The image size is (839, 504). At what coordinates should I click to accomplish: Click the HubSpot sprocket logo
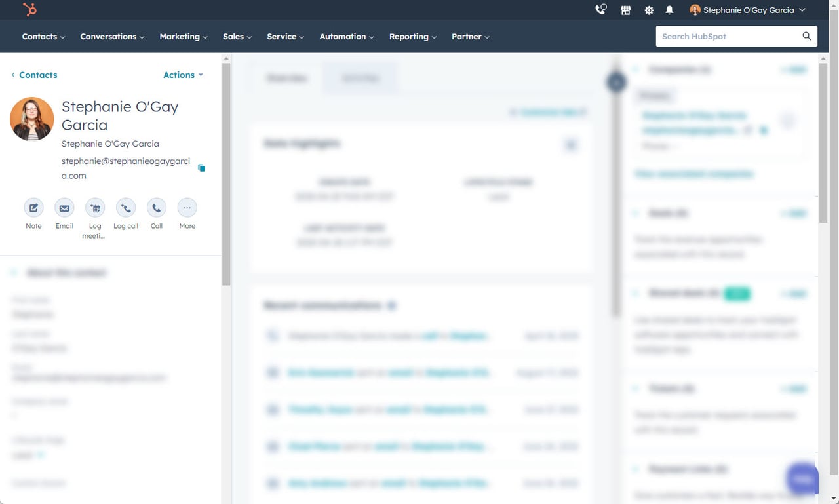click(30, 10)
